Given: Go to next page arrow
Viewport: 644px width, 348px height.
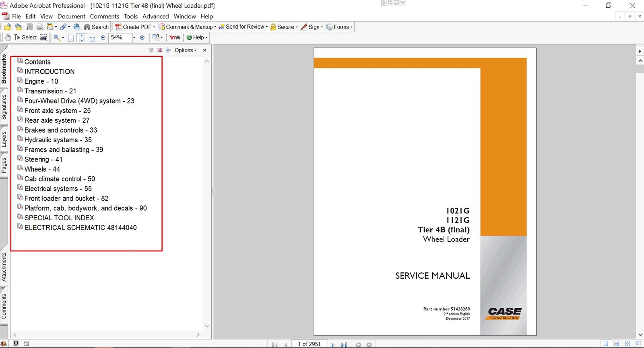Looking at the screenshot, I should coord(333,344).
